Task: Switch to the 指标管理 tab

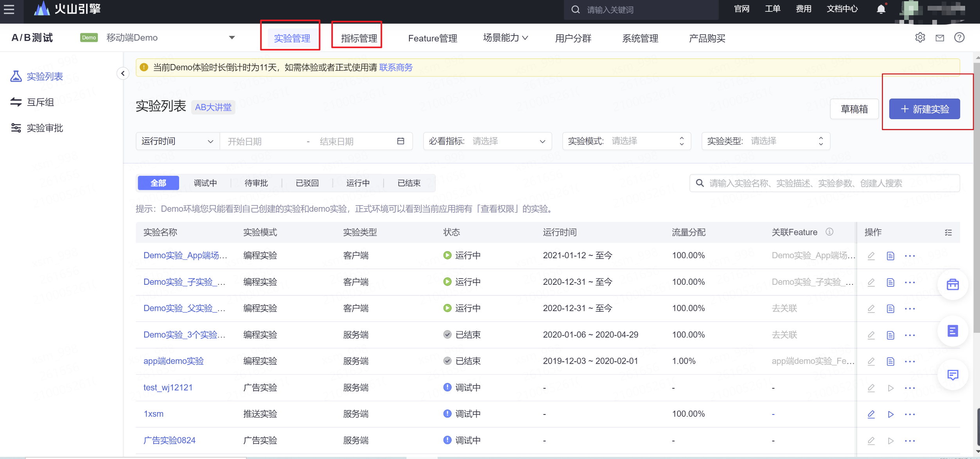Action: [359, 38]
